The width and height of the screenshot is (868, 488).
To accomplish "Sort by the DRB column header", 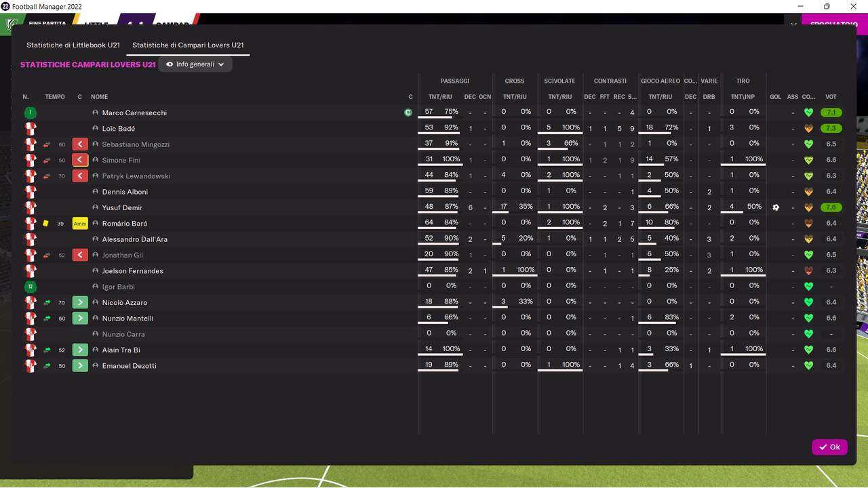I will 709,97.
